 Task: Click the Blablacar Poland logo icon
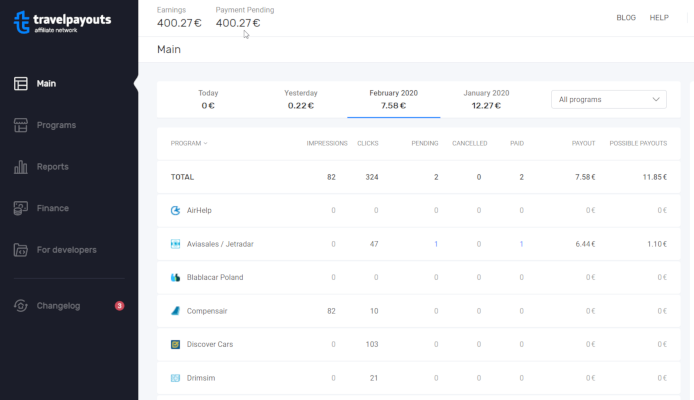(175, 277)
